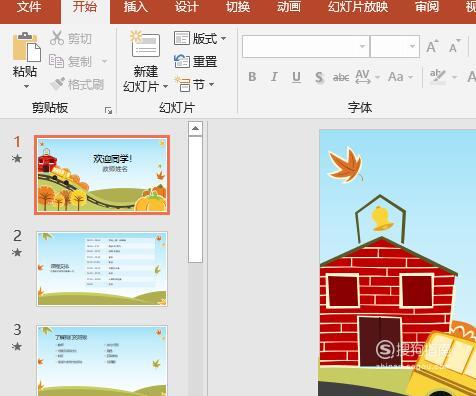Image resolution: width=476 pixels, height=396 pixels.
Task: Open the 设计 (Design) tab
Action: click(187, 7)
